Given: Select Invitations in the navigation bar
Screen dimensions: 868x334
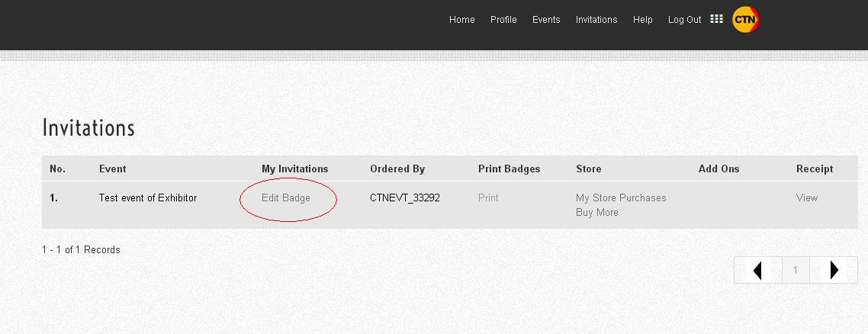Looking at the screenshot, I should [x=596, y=20].
